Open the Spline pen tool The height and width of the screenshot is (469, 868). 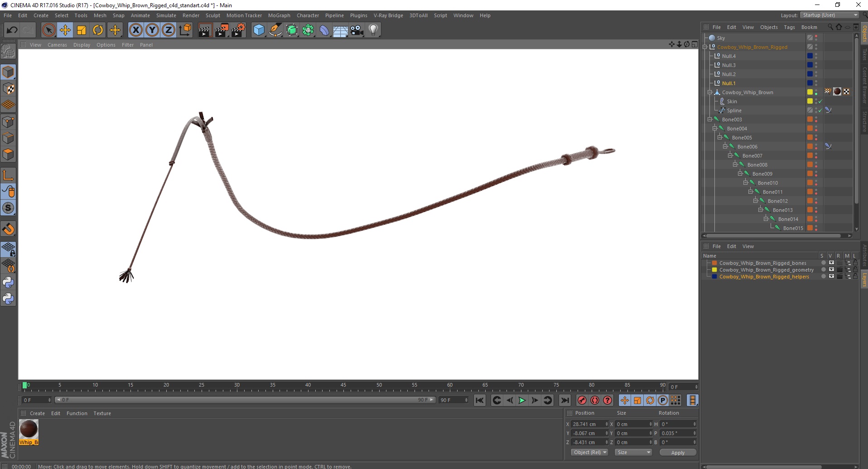(275, 30)
